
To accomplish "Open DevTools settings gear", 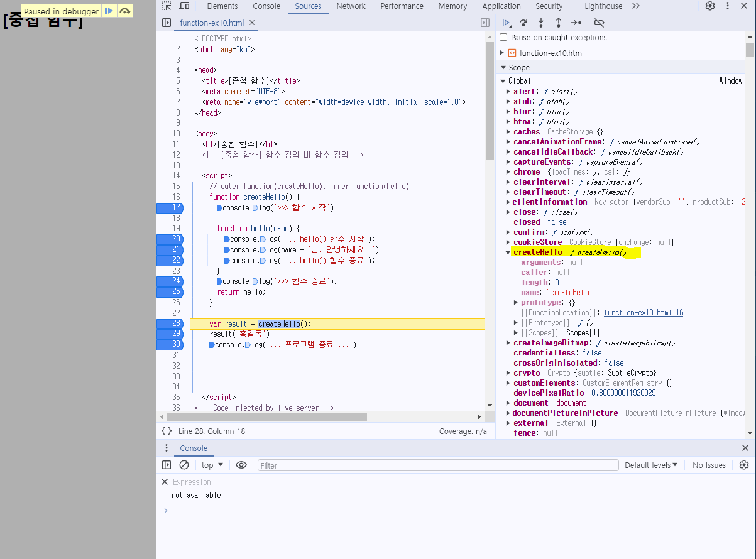I will click(710, 6).
